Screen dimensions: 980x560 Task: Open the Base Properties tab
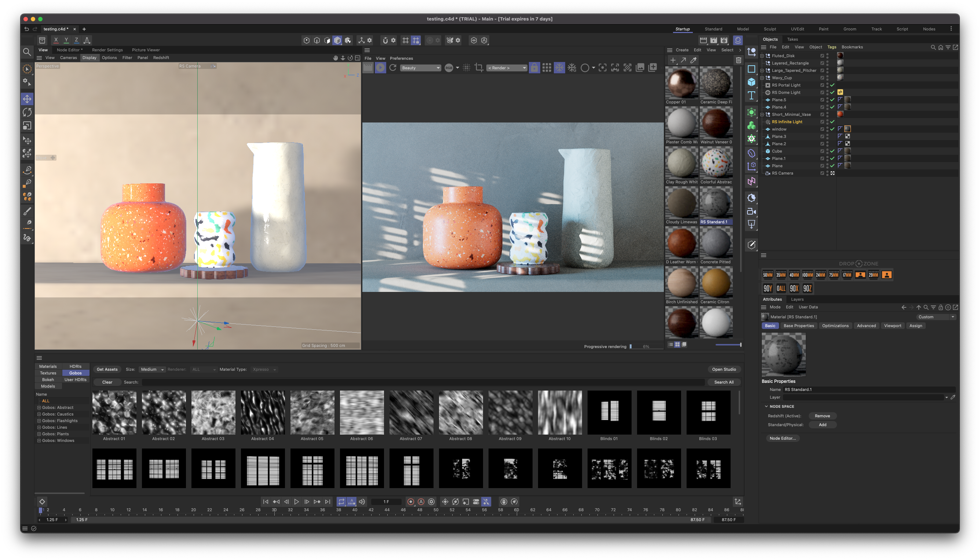[798, 326]
